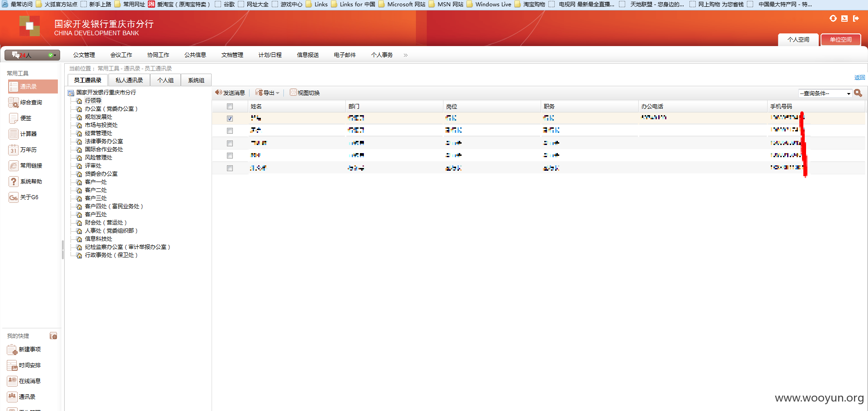Viewport: 868px width, 411px height.
Task: Select the 行领导 department node
Action: pyautogui.click(x=93, y=101)
